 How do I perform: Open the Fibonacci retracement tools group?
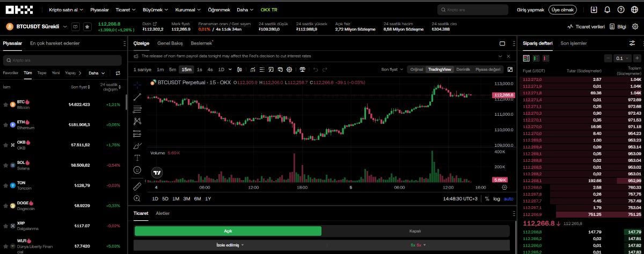tap(137, 109)
